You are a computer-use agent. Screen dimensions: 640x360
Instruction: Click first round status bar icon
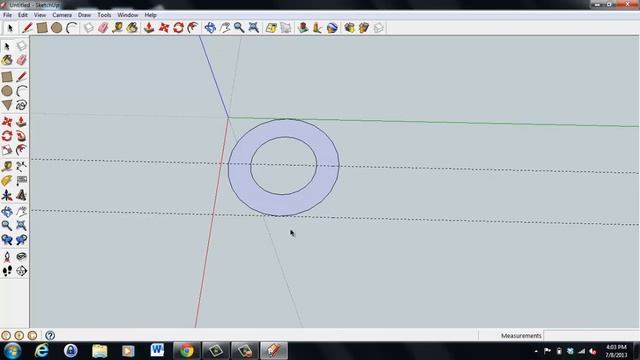pos(6,336)
